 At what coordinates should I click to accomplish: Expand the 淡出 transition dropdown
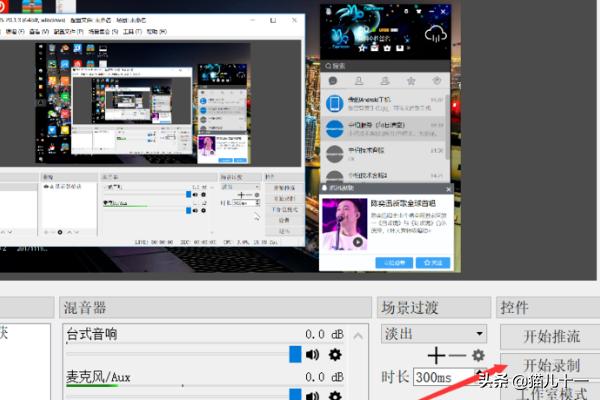479,333
